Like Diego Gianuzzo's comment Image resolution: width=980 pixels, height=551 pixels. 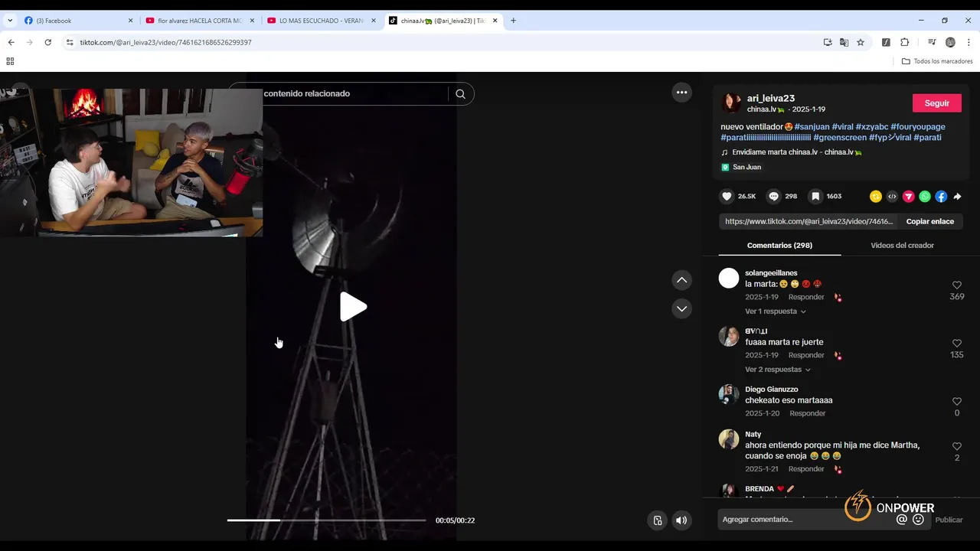(957, 402)
